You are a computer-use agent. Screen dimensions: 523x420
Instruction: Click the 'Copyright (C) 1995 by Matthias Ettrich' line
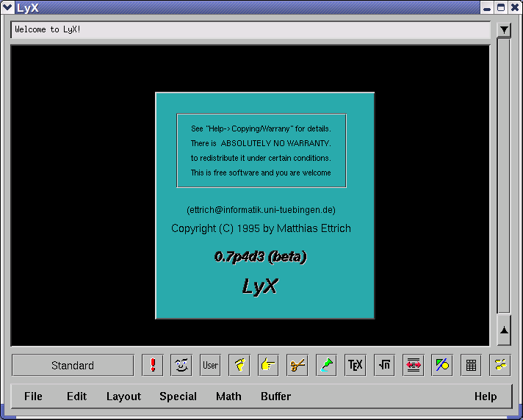261,228
